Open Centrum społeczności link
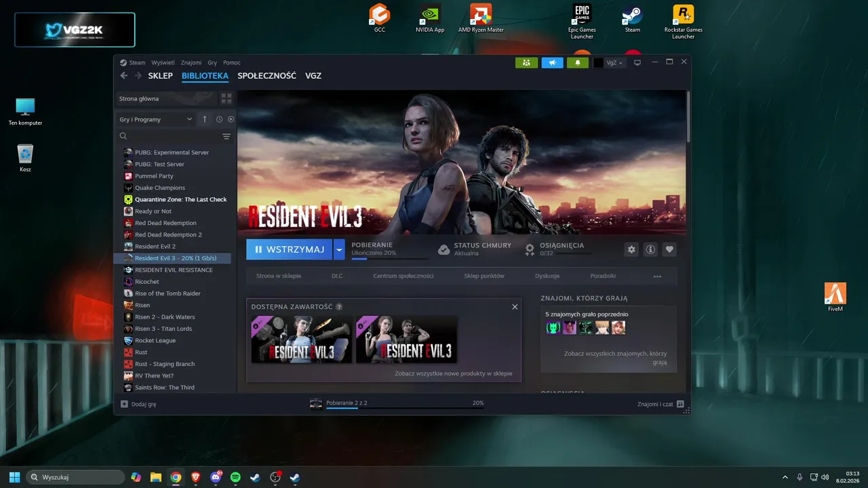Image resolution: width=868 pixels, height=488 pixels. click(403, 276)
